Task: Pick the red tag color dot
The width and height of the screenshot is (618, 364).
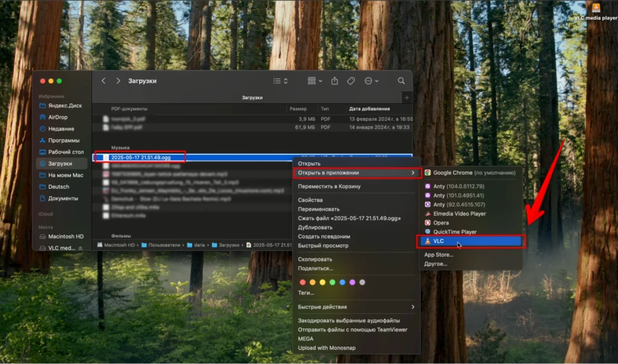Action: (x=303, y=282)
